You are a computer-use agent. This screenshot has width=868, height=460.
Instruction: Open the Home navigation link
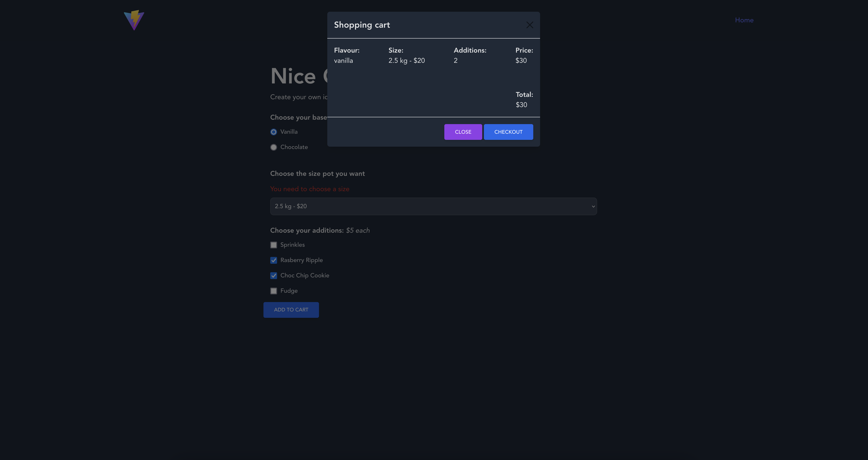[744, 20]
